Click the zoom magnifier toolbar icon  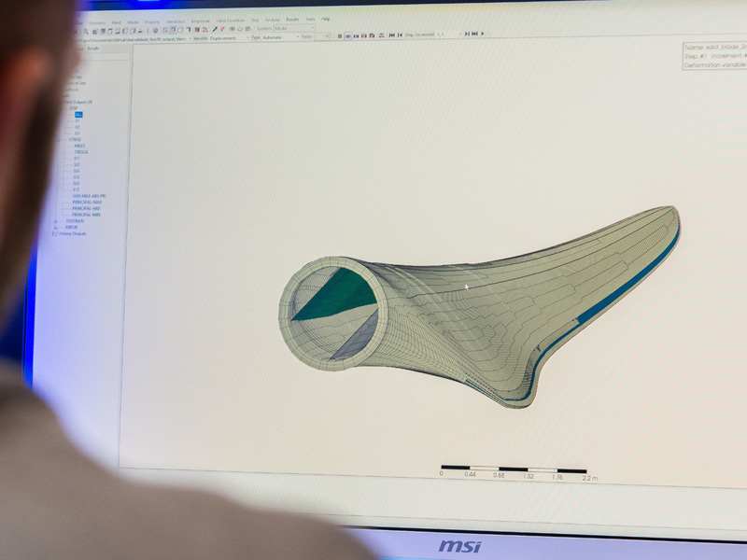pos(86,32)
